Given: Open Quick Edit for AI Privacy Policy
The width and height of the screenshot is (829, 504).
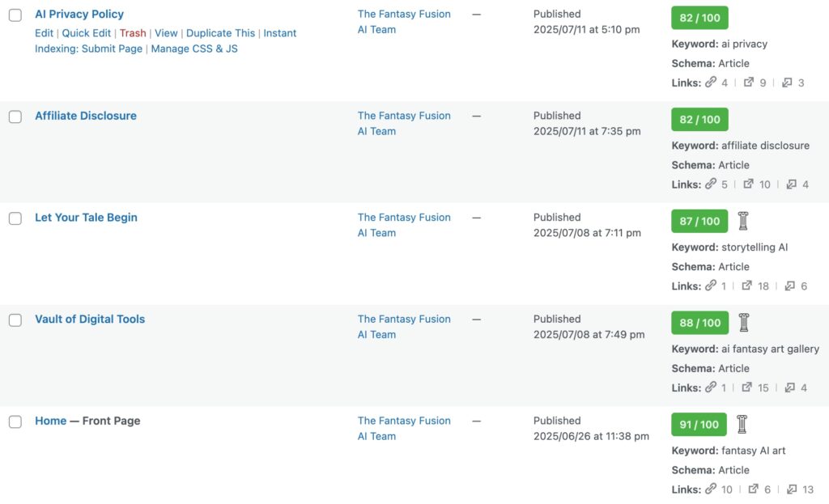Looking at the screenshot, I should pyautogui.click(x=87, y=33).
